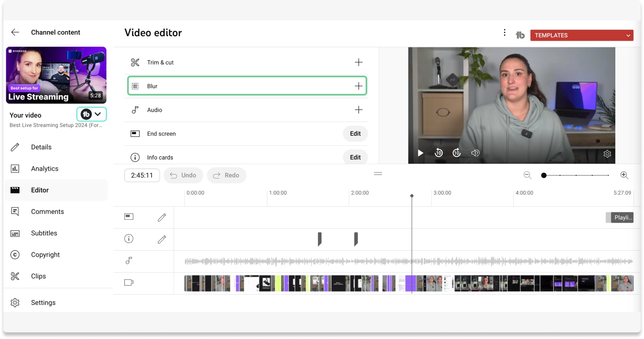Click the Blur dotted grid icon
Viewport: 644px width, 339px height.
pos(135,86)
